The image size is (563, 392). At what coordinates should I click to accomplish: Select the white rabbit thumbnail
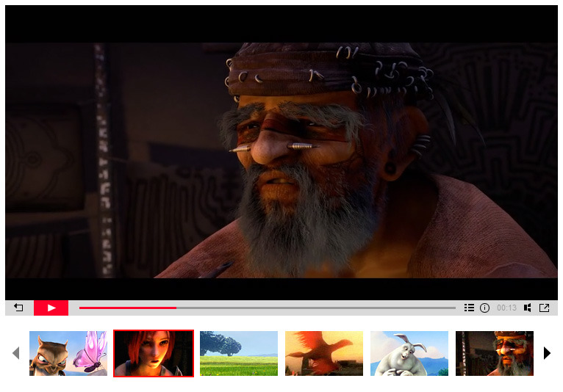[409, 353]
